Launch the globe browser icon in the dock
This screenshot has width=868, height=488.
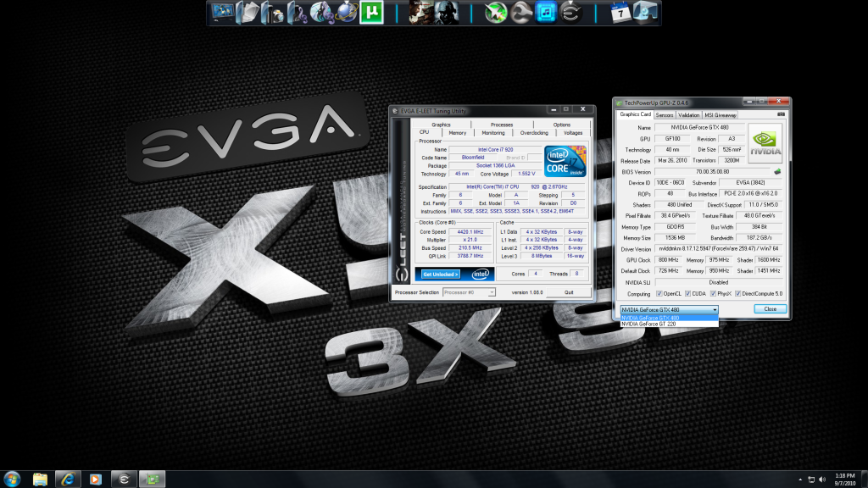click(x=347, y=13)
